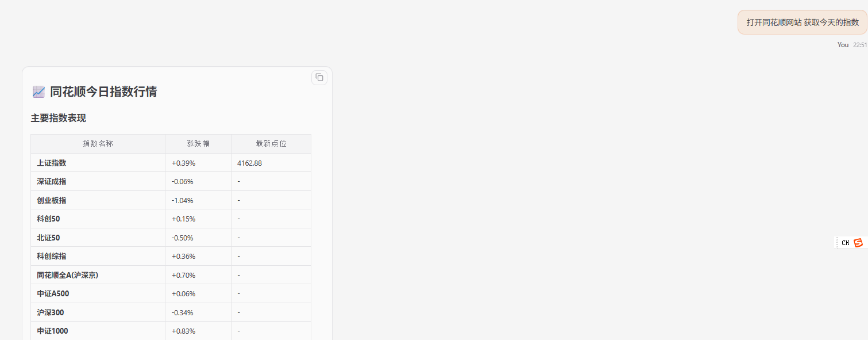
Task: Click the 中证A500 row name
Action: point(53,294)
